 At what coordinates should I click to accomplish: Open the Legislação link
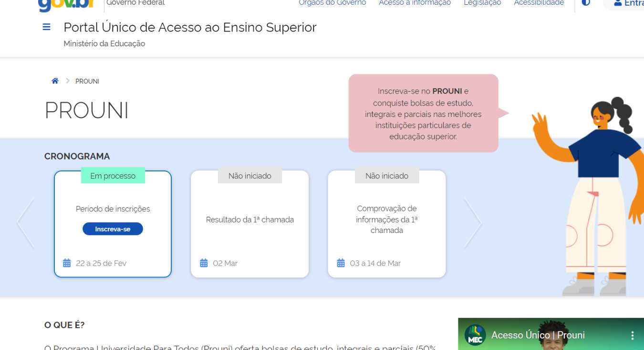[482, 3]
